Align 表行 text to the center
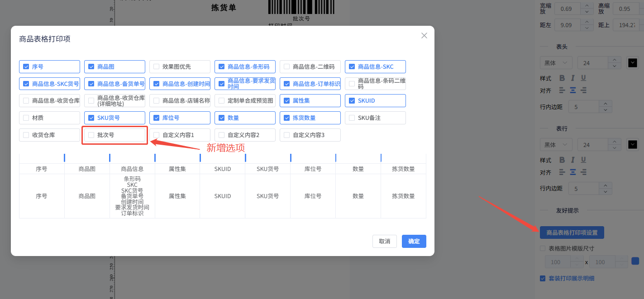 pyautogui.click(x=573, y=172)
